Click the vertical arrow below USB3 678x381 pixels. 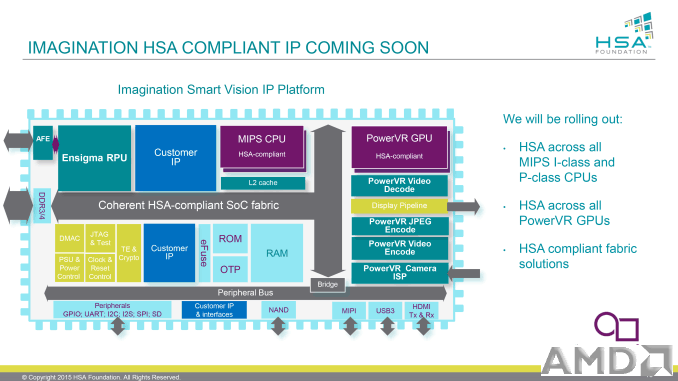pos(387,327)
